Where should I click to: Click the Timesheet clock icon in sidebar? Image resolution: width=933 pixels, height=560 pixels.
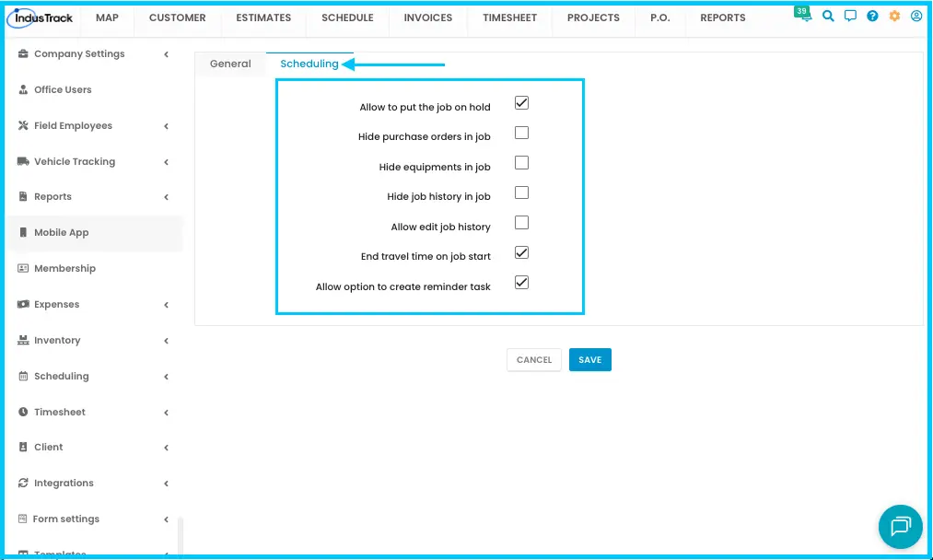[23, 412]
